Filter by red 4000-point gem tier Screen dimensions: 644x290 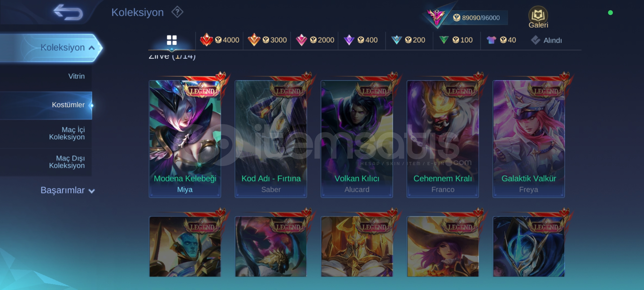(x=219, y=40)
